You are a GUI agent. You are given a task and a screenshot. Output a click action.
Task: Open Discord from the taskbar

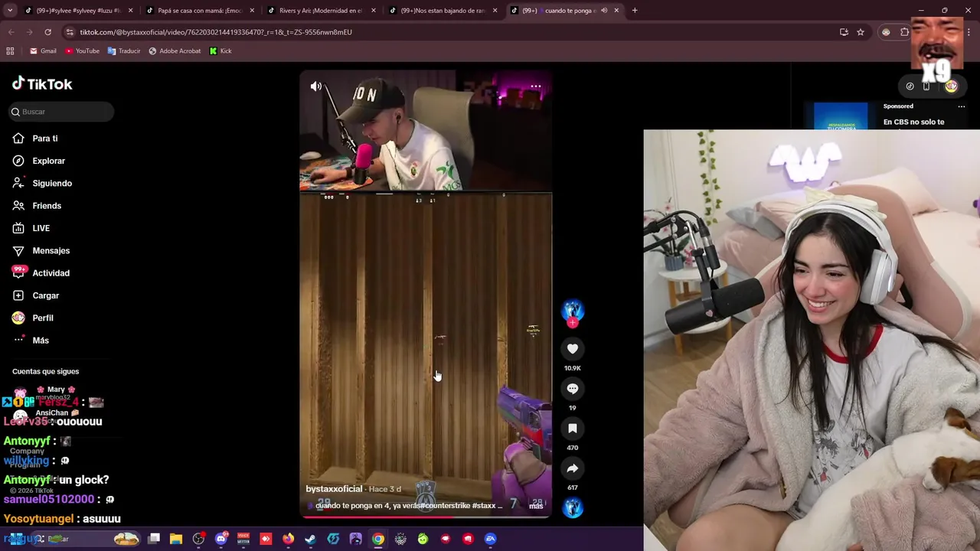221,539
